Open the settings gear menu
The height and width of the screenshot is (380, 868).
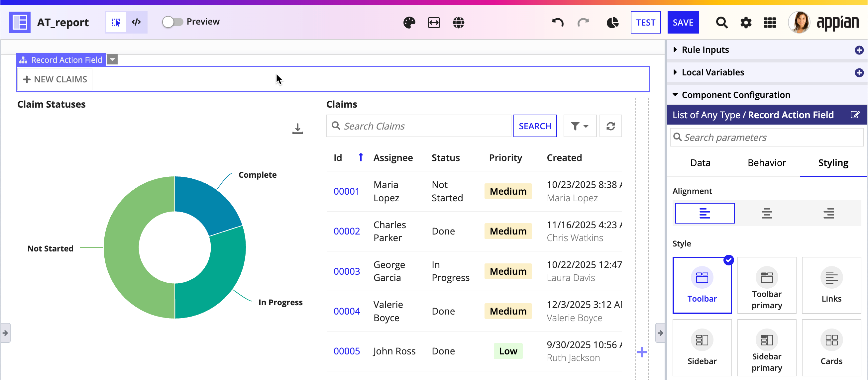(x=746, y=23)
